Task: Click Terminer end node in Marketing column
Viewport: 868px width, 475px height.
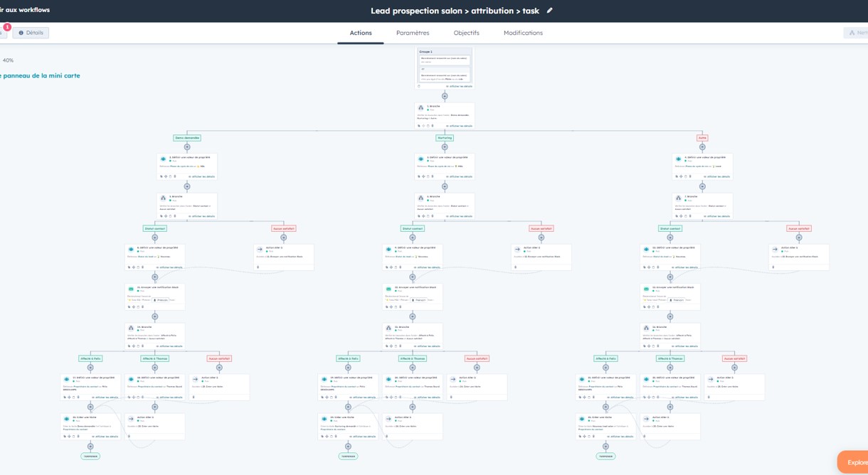Action: pos(348,457)
